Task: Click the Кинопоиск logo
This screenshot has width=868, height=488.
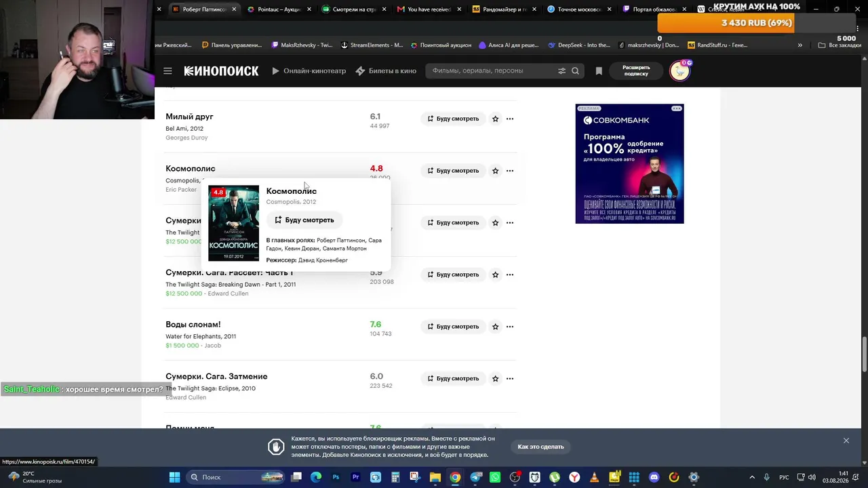Action: click(221, 70)
